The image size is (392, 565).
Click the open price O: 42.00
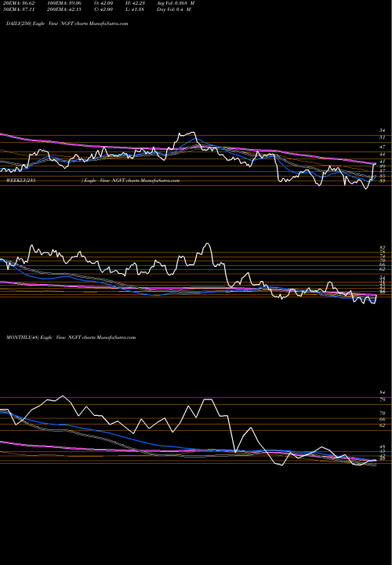[104, 3]
